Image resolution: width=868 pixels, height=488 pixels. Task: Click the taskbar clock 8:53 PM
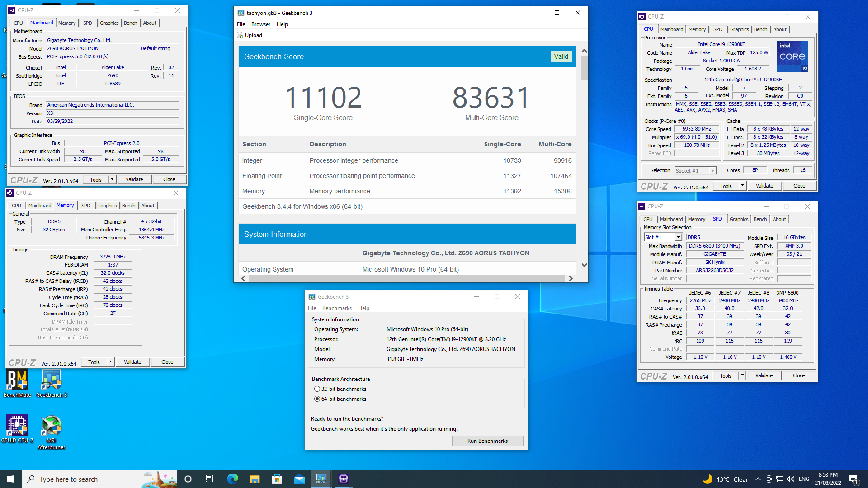point(828,479)
